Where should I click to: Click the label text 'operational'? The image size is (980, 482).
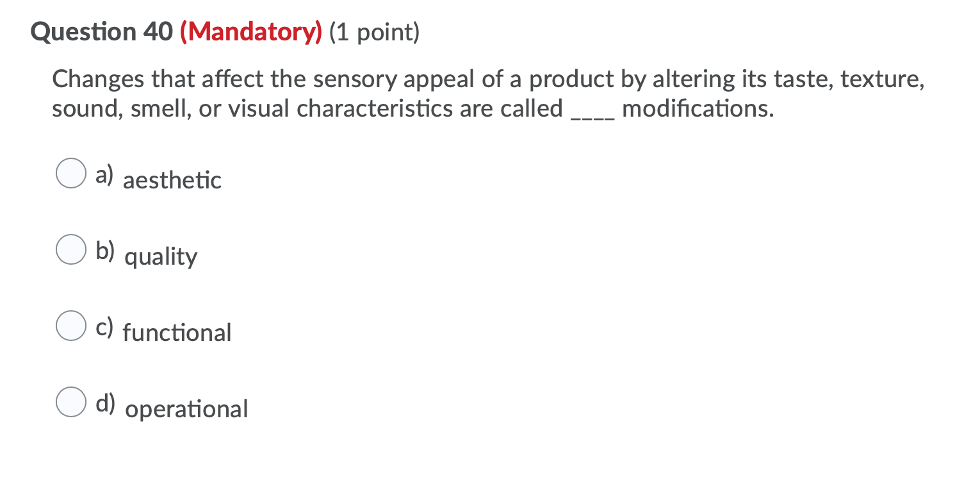point(185,410)
